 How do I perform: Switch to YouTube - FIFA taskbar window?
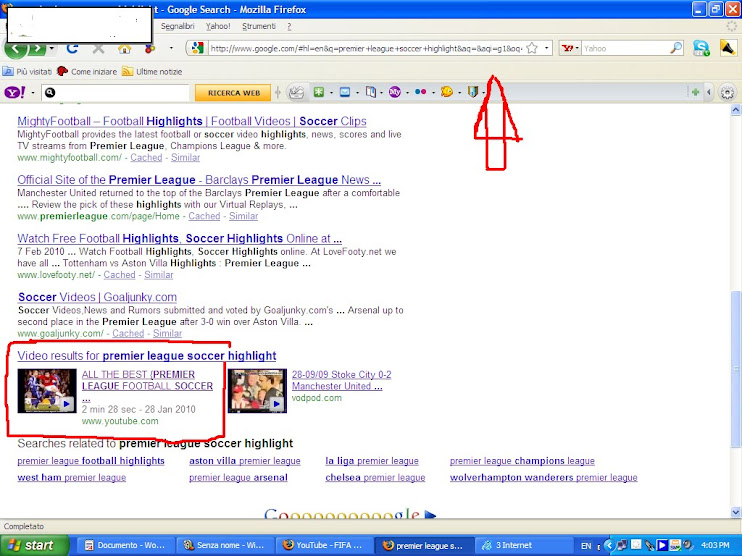click(x=324, y=546)
